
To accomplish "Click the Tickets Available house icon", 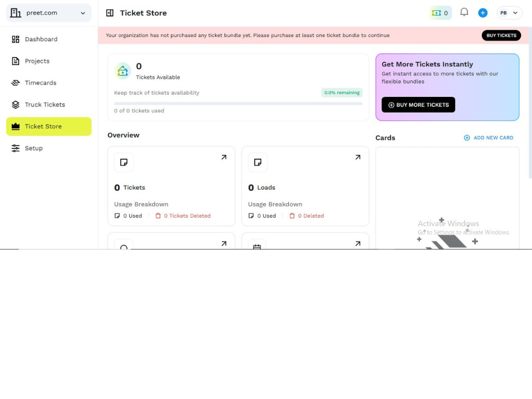I will pyautogui.click(x=122, y=71).
